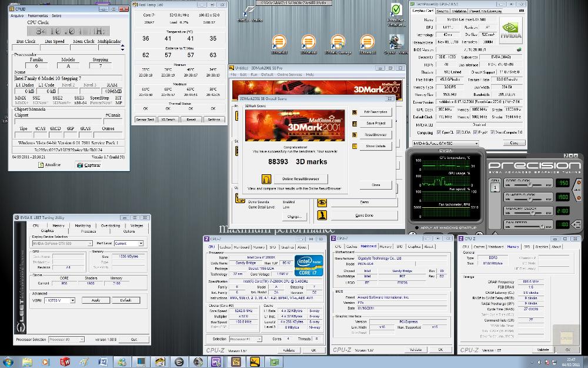Open the SolidWorks taskbar icon

click(x=65, y=362)
